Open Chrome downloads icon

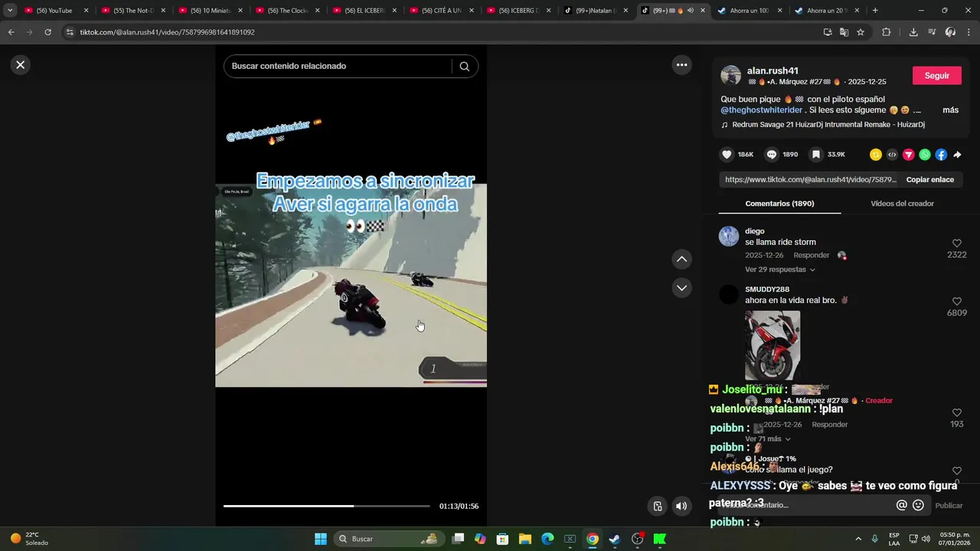(913, 32)
